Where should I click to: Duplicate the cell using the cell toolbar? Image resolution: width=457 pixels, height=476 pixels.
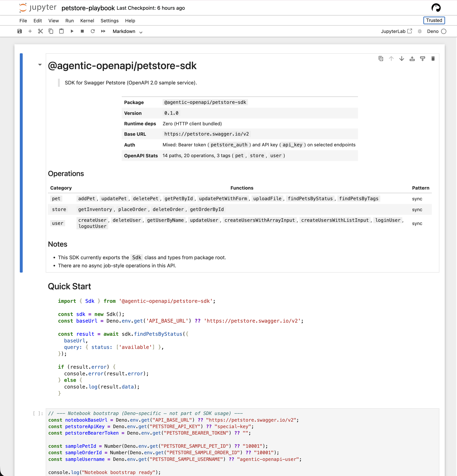coord(381,59)
